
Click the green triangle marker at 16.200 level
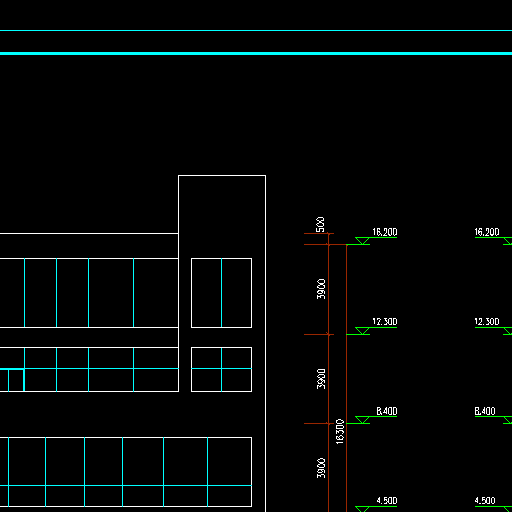click(x=362, y=241)
